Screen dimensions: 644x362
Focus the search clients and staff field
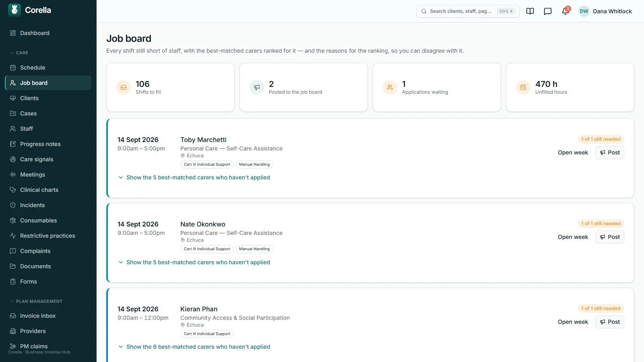[468, 11]
